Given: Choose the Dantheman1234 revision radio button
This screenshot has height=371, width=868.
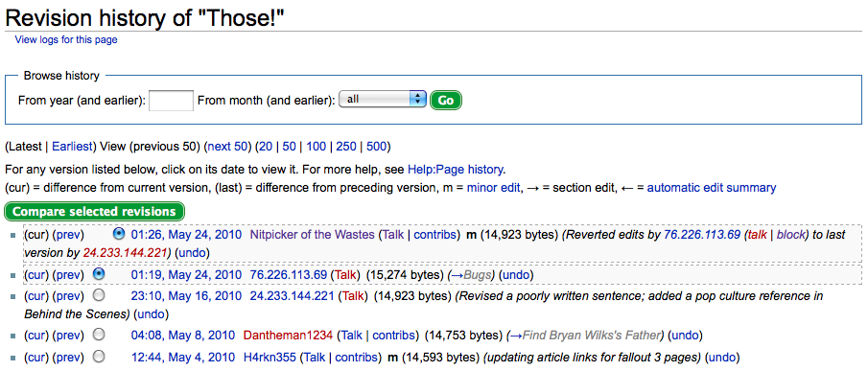Looking at the screenshot, I should (99, 335).
